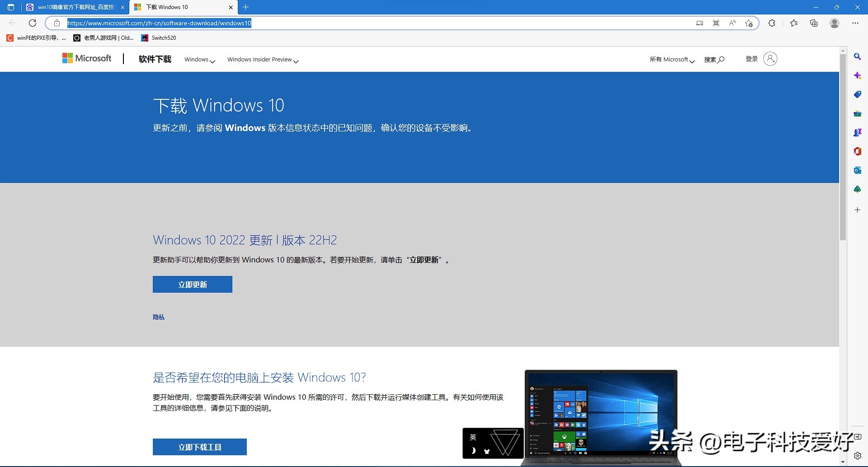View site information lock icon

tap(57, 23)
